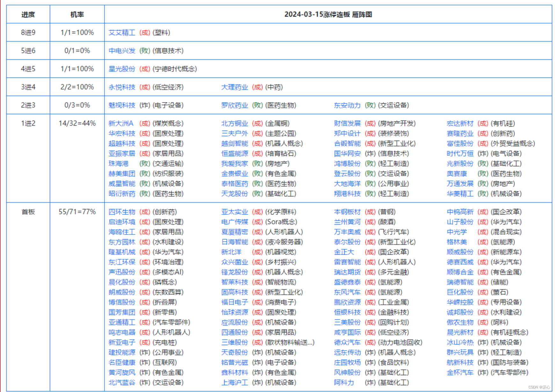The width and height of the screenshot is (555, 392).
Task: Open the 阿科力 link
Action: 344,382
